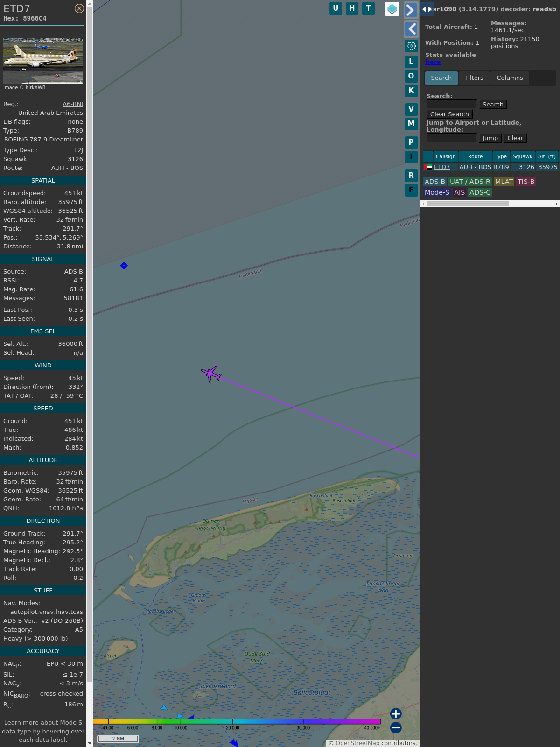Open the A6-BNI registration link

pos(73,104)
